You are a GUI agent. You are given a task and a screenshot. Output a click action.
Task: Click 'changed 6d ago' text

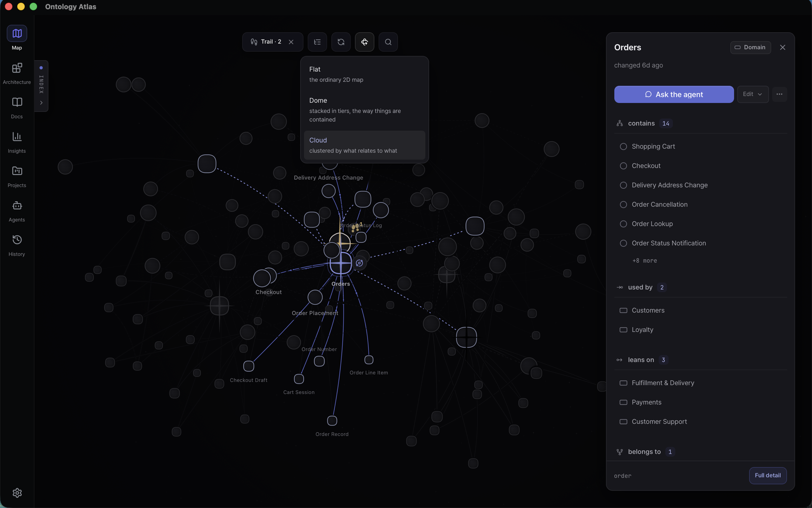[x=639, y=65]
